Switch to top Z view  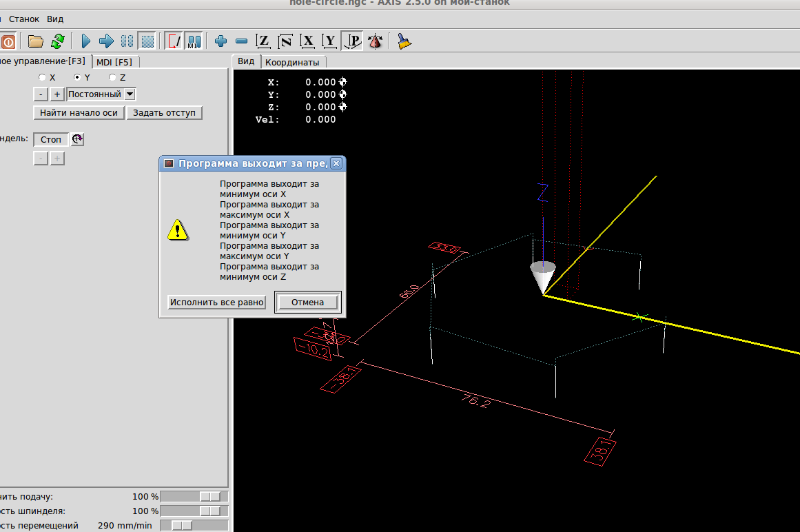(x=263, y=41)
